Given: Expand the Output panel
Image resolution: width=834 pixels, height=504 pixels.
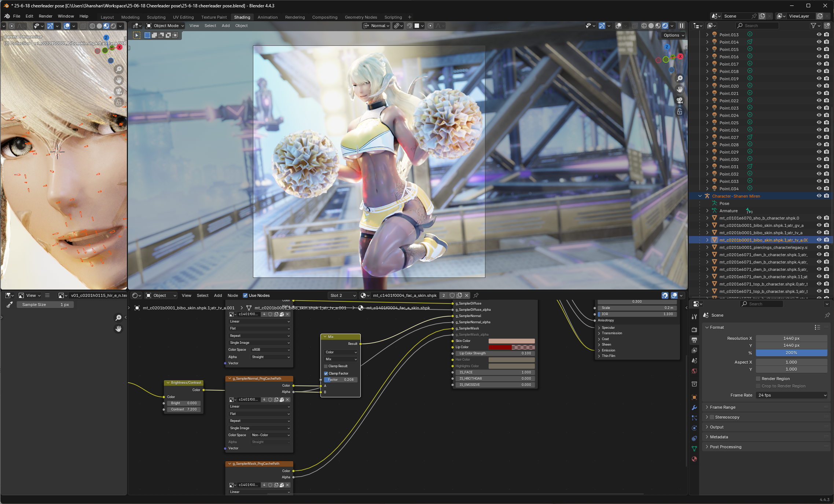Looking at the screenshot, I should [766, 427].
